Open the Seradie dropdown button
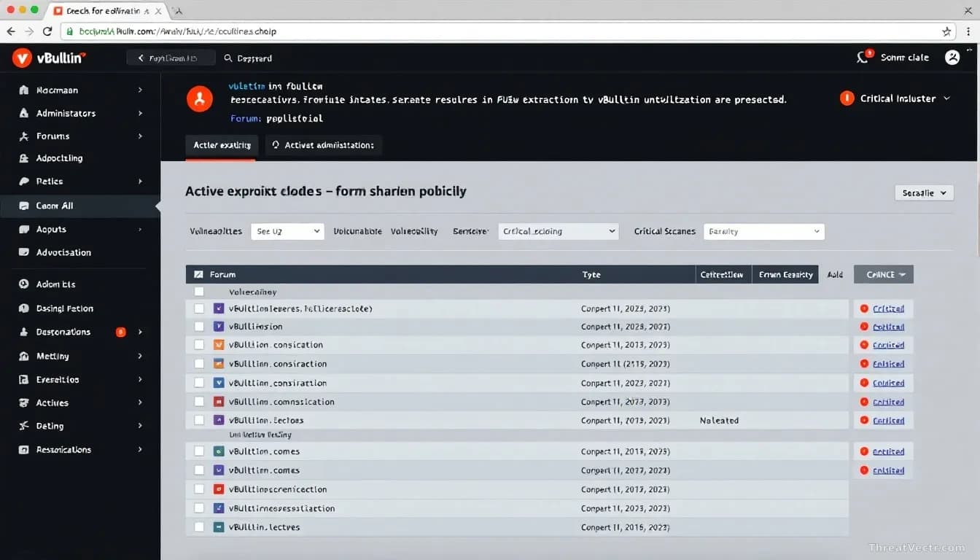Viewport: 980px width, 560px height. coord(924,193)
